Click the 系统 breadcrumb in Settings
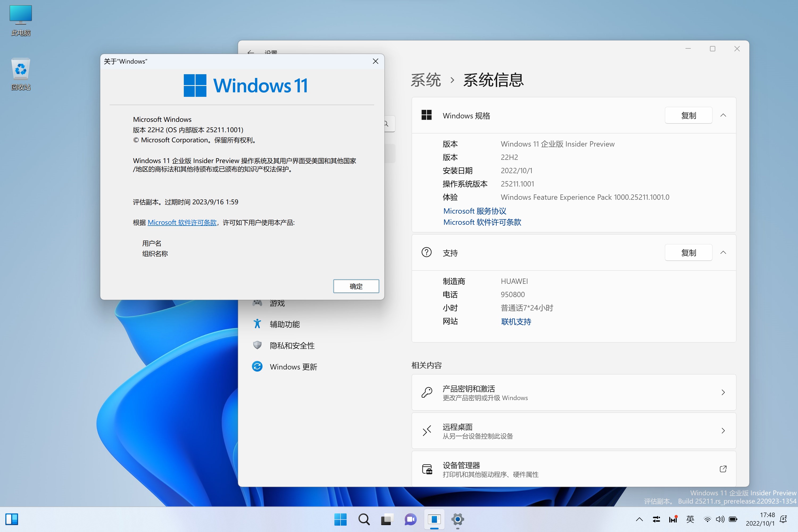Viewport: 798px width, 532px height. click(x=426, y=80)
